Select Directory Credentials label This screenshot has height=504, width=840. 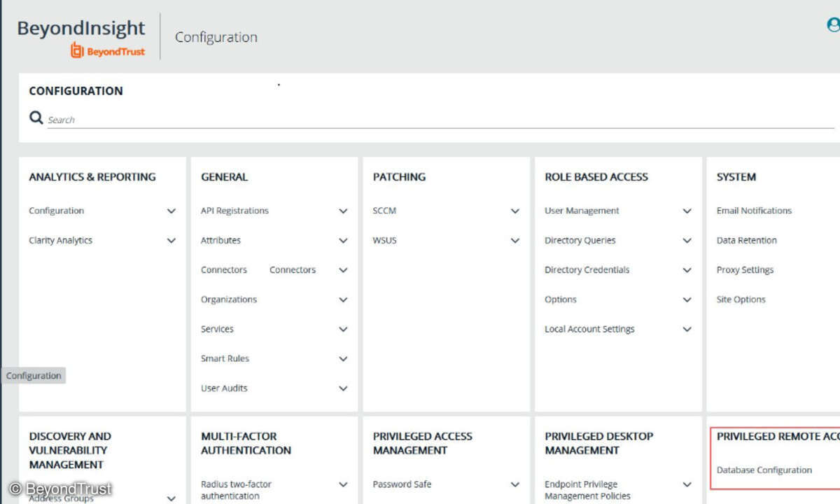click(x=587, y=269)
